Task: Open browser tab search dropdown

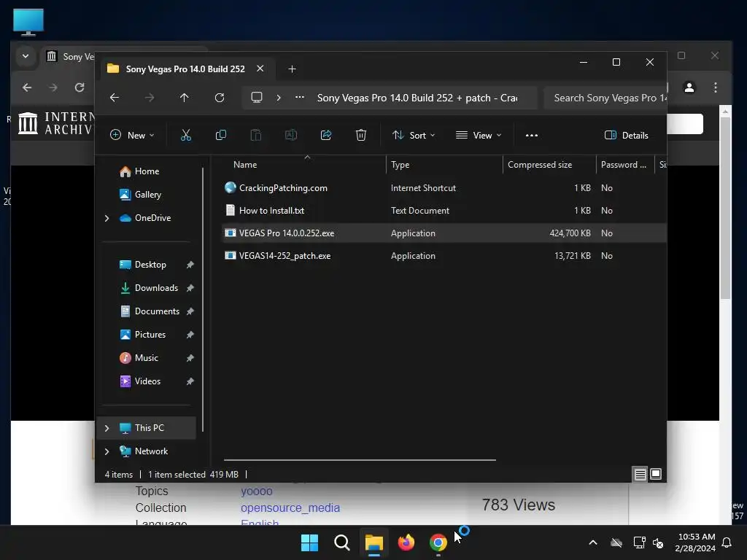Action: (x=26, y=56)
